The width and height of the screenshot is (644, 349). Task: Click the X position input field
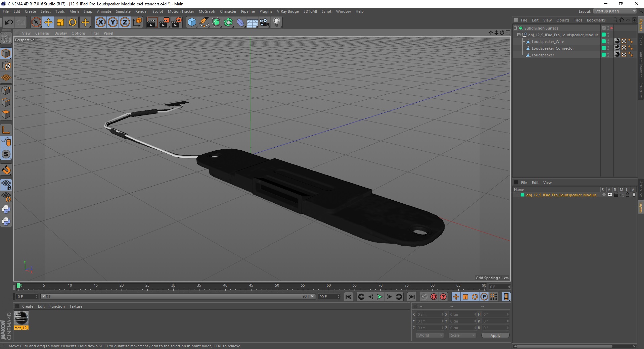pos(430,314)
